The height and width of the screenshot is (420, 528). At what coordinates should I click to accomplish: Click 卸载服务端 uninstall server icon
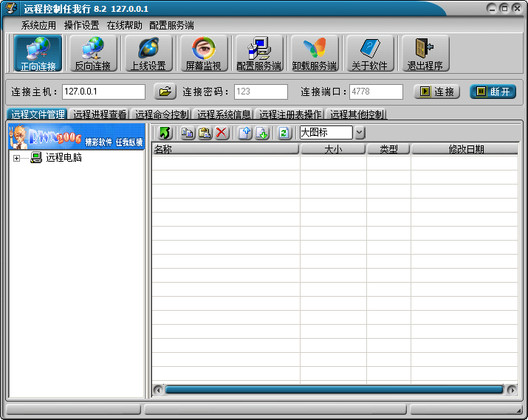315,54
